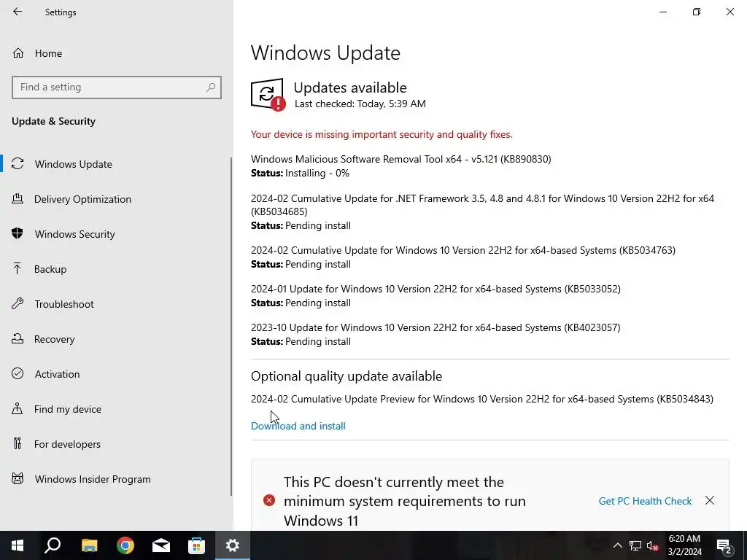Click Download and install link

(298, 426)
